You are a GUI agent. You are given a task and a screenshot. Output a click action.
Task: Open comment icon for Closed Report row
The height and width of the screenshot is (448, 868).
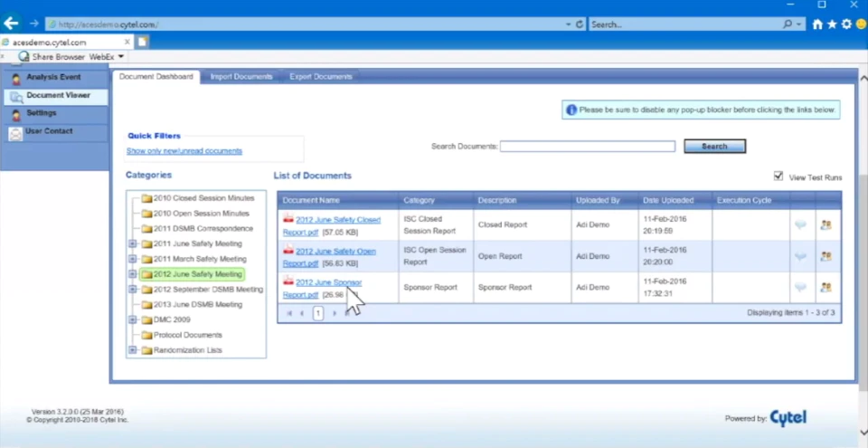[x=800, y=224]
